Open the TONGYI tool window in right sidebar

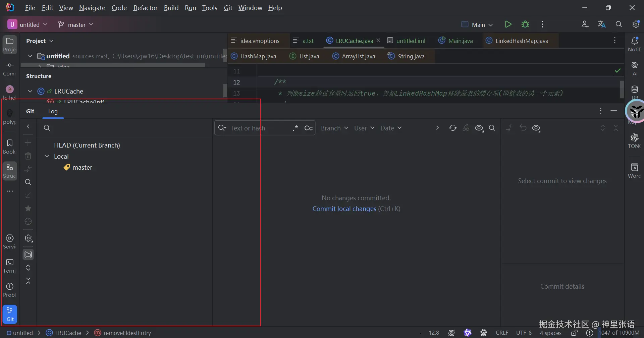634,141
